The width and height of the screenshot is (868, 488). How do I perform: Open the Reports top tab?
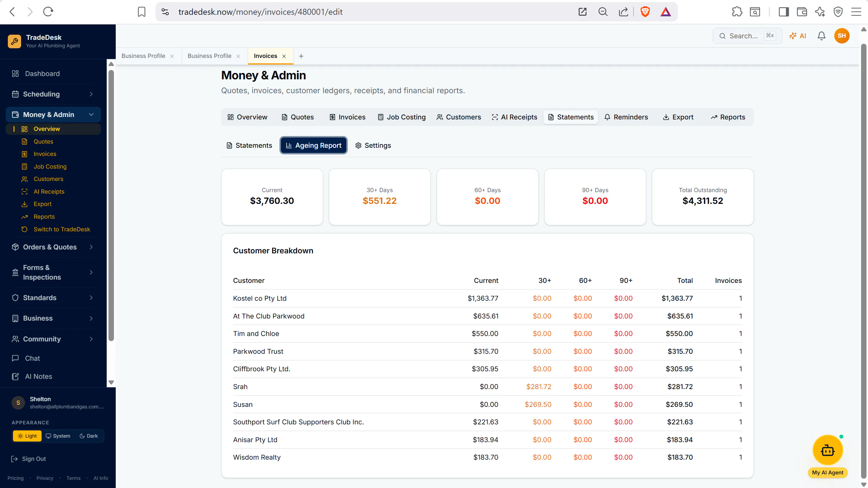coord(728,117)
